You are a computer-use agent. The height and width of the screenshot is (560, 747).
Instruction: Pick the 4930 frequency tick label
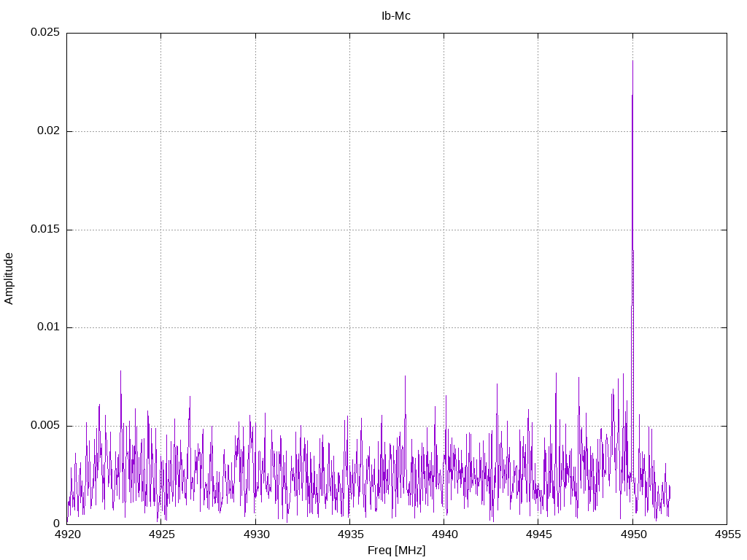(255, 534)
